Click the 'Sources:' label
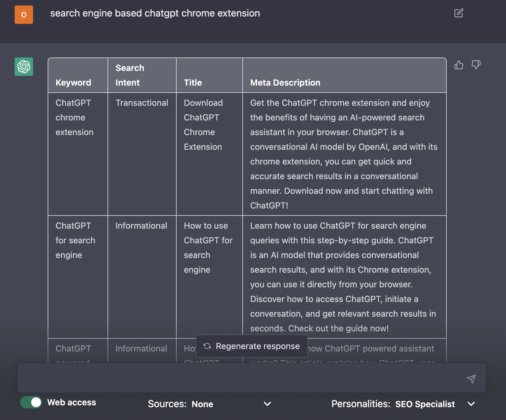Image resolution: width=506 pixels, height=420 pixels. [167, 404]
